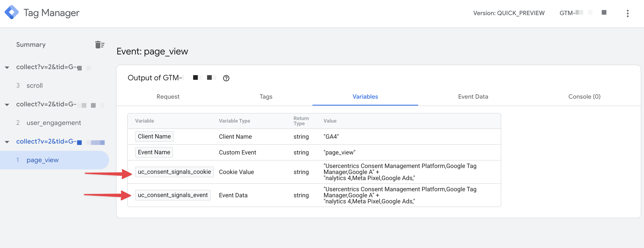Select the page_view event
This screenshot has height=248, width=644.
pyautogui.click(x=42, y=160)
